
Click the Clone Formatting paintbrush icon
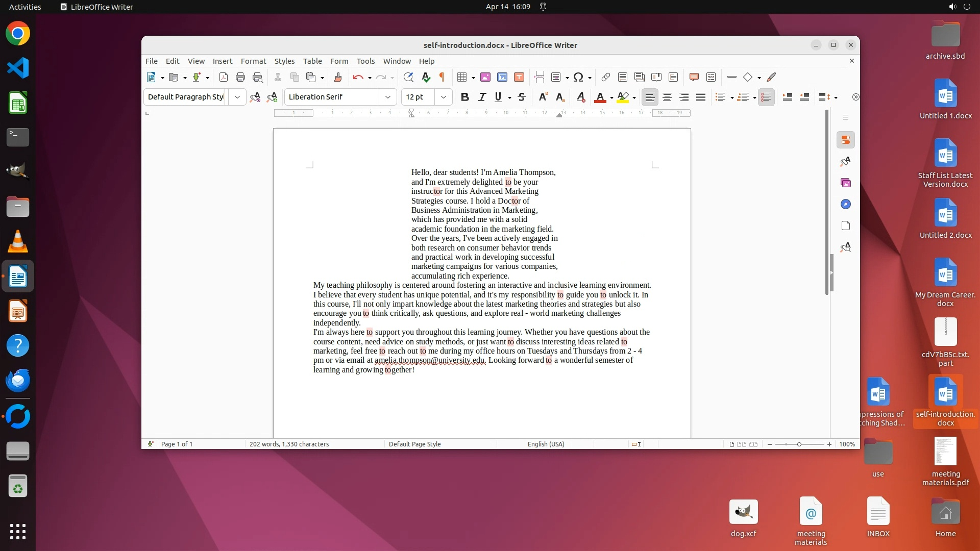coord(337,77)
